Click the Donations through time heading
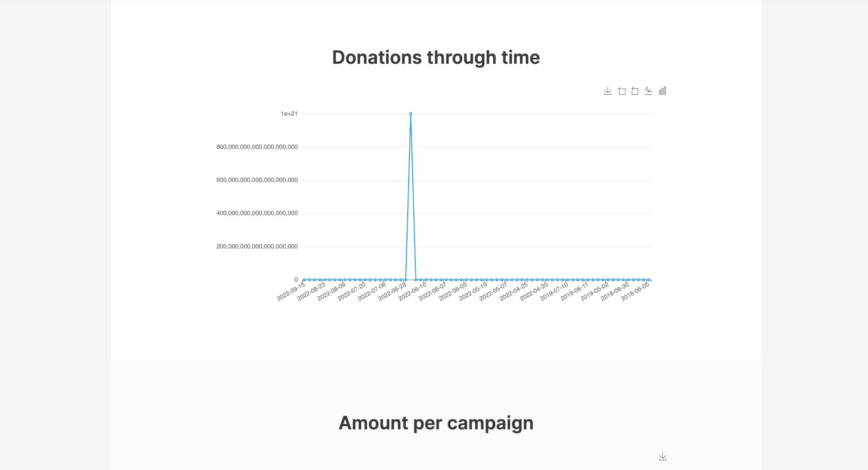 click(436, 57)
